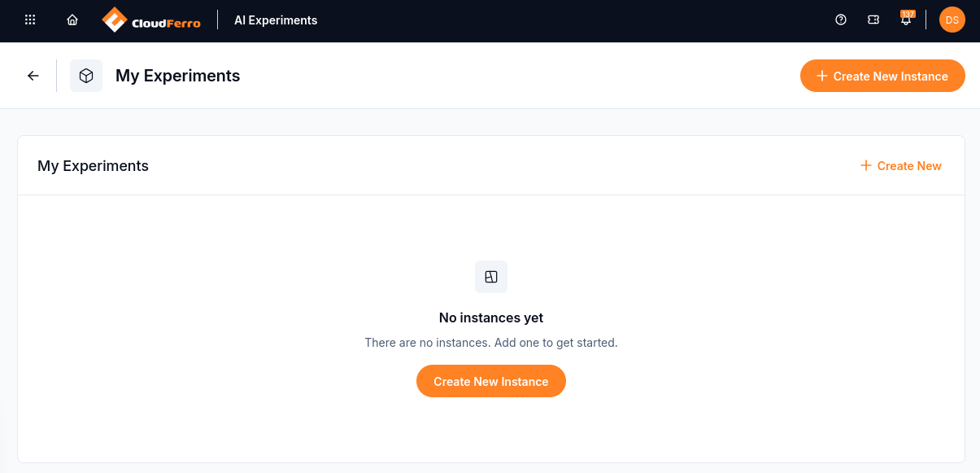Click the empty-state panel icon
Image resolution: width=980 pixels, height=473 pixels.
(491, 277)
